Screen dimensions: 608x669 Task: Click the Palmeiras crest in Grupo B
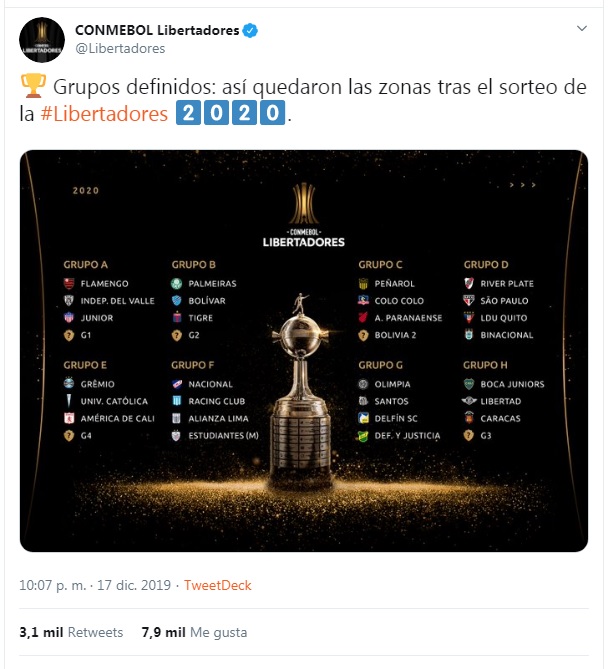point(178,284)
